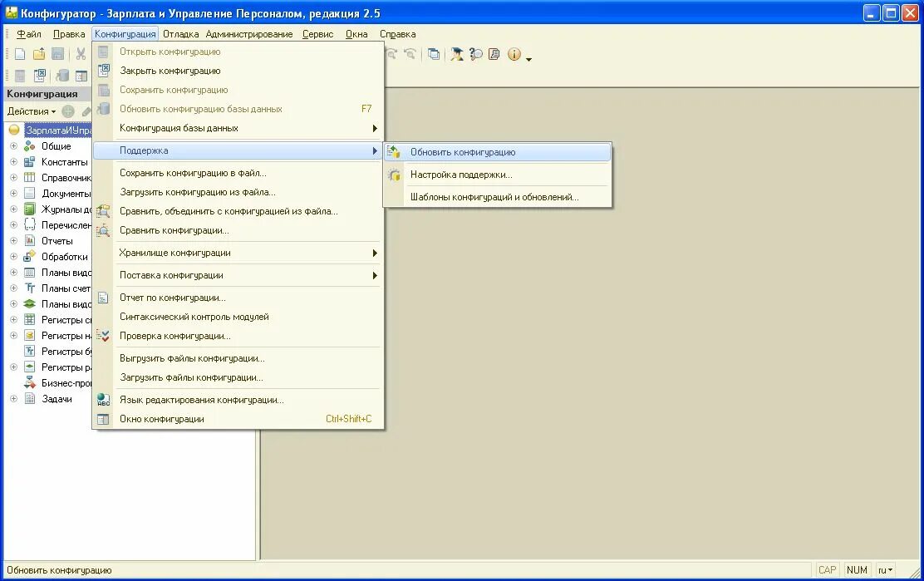Select Выгрузить файлы конфигурации...
The height and width of the screenshot is (581, 924).
pos(238,358)
